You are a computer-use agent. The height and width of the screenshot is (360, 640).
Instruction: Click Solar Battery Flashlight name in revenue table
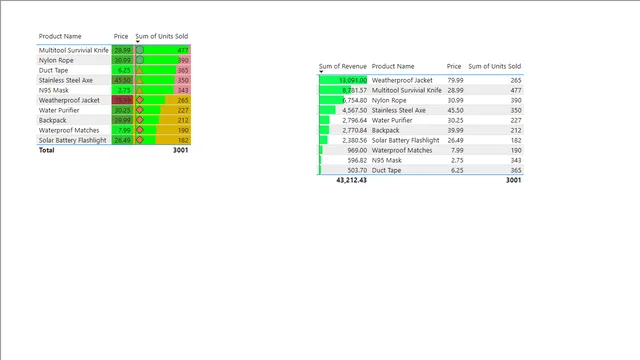(405, 140)
